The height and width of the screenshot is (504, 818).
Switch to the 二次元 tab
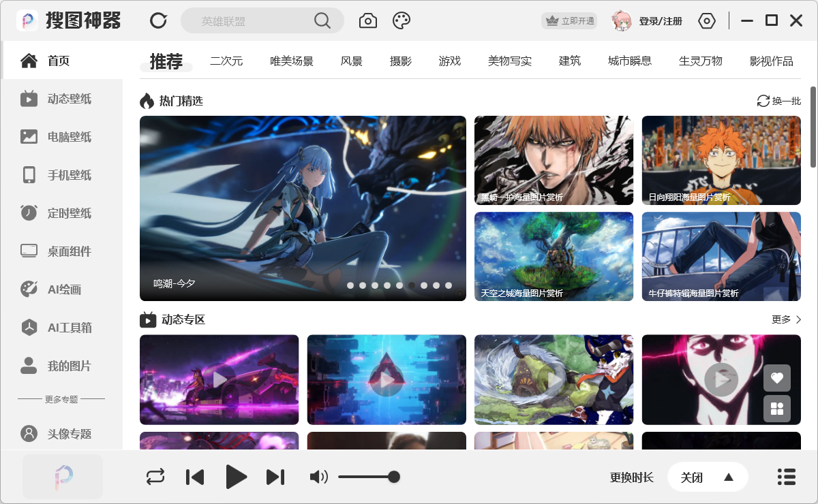tap(226, 61)
